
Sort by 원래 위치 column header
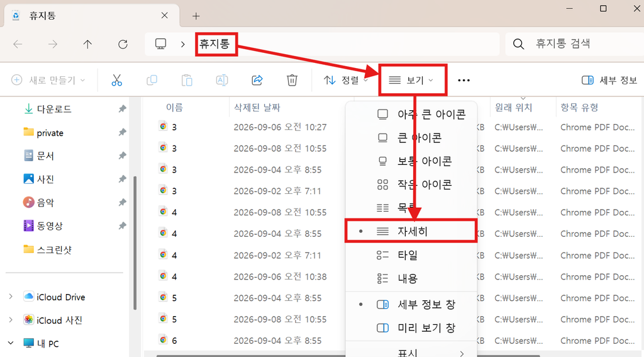click(x=513, y=108)
